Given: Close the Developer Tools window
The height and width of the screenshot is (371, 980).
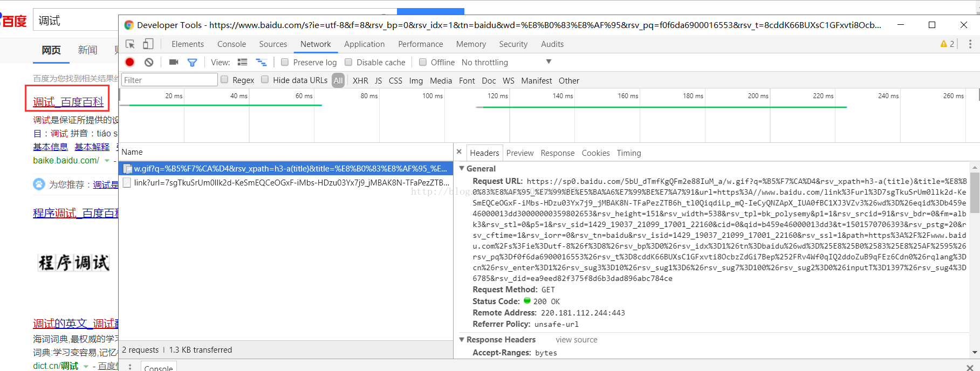Looking at the screenshot, I should (x=964, y=25).
